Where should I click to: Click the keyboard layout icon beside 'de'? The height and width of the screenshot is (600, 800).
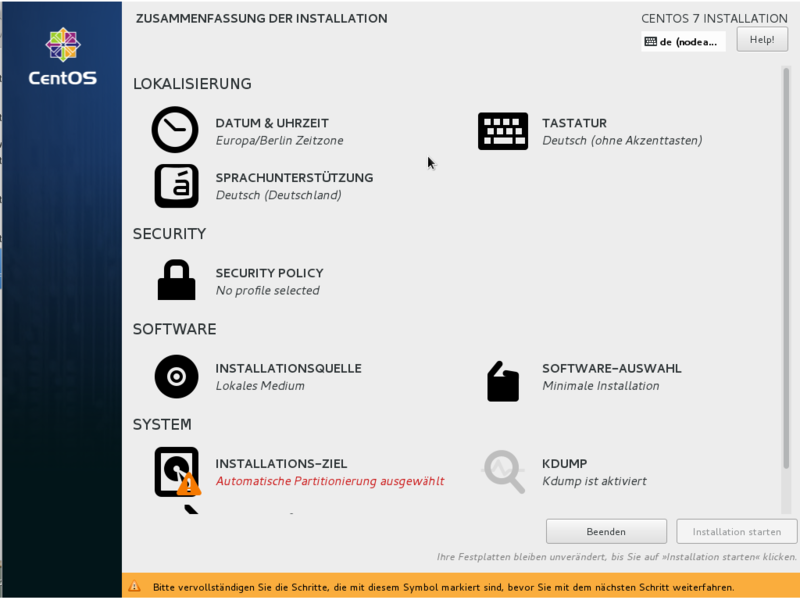(x=651, y=42)
